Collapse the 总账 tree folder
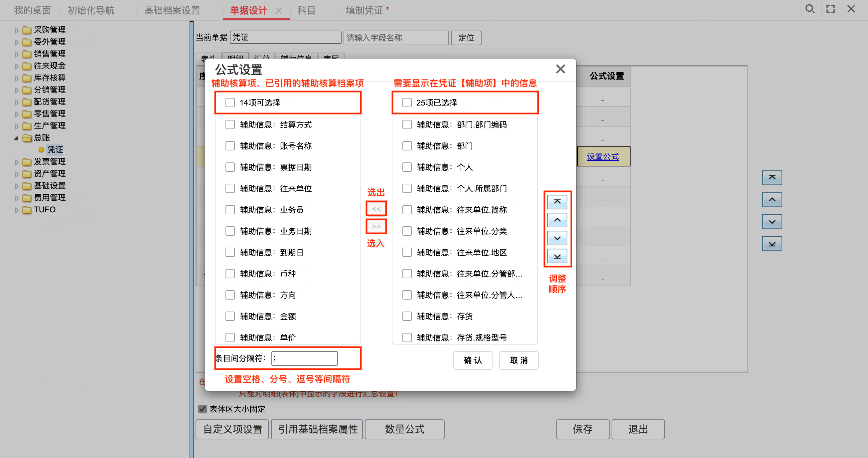Screen dimensions: 868x458 (x=16, y=138)
